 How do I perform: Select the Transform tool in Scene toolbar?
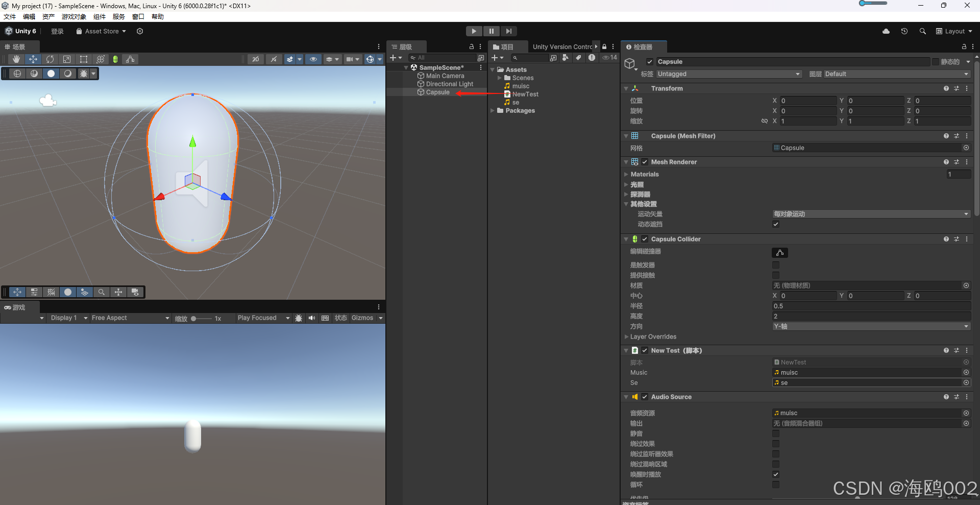(101, 59)
